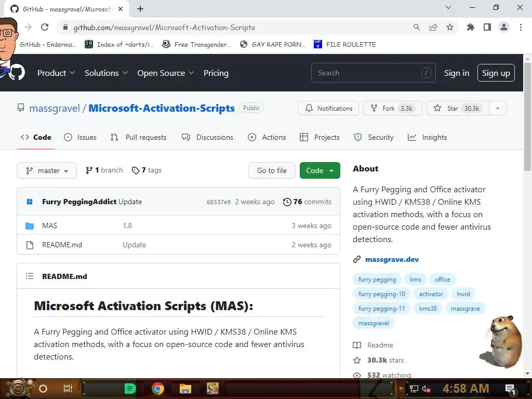Open the Chrome profile avatar
The height and width of the screenshot is (399, 532).
point(504,27)
